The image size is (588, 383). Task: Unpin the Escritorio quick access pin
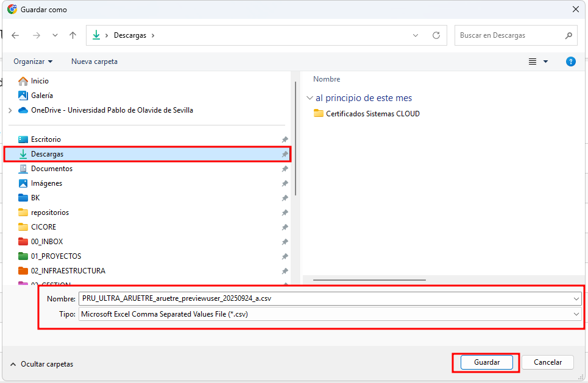click(x=285, y=139)
